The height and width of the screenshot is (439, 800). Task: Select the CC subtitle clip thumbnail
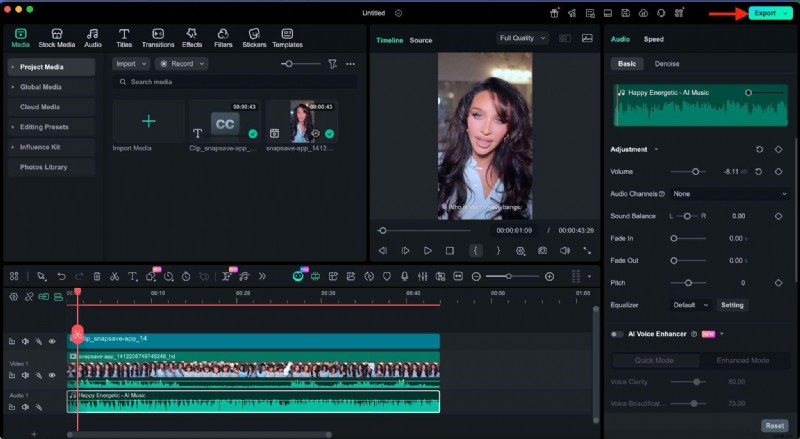pyautogui.click(x=224, y=121)
